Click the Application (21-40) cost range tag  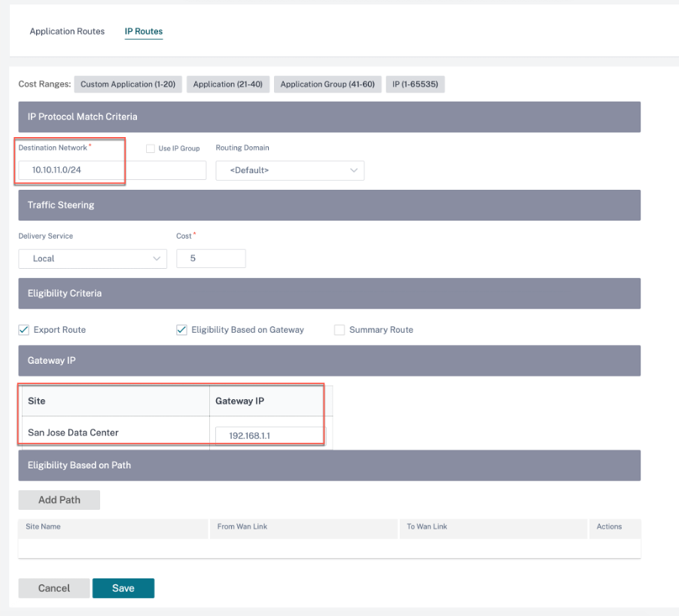point(228,84)
